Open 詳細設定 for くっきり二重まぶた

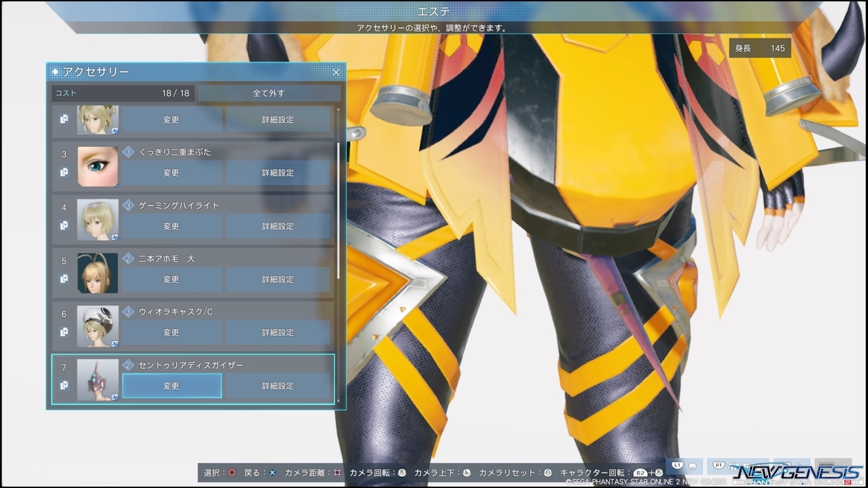pyautogui.click(x=278, y=173)
